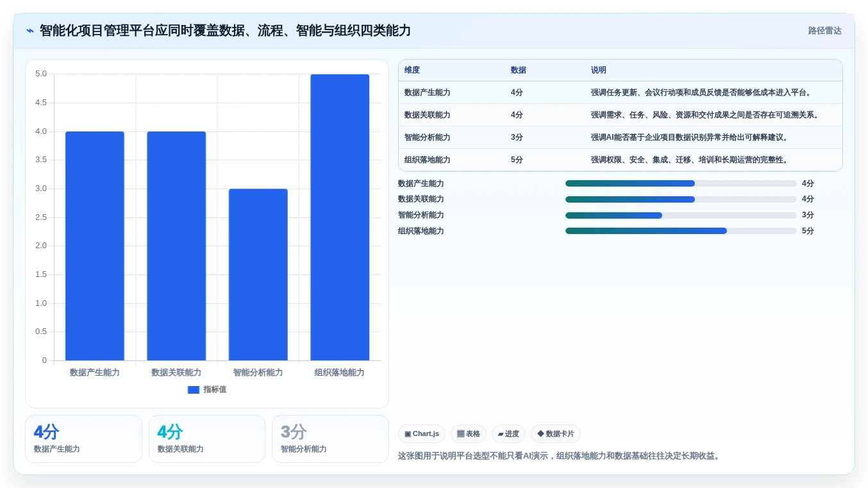The height and width of the screenshot is (488, 868).
Task: Click the 组织落地能力 x-axis label
Action: coord(340,373)
